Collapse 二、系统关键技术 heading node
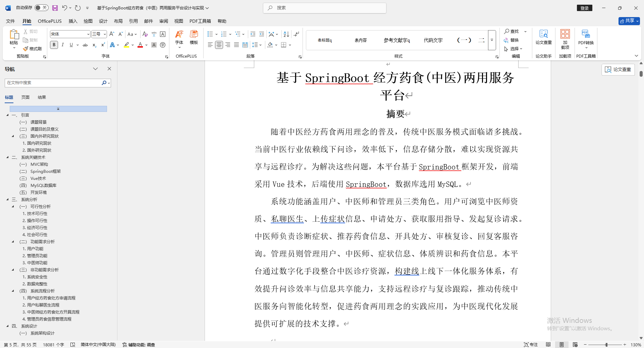The image size is (644, 348). [x=8, y=157]
